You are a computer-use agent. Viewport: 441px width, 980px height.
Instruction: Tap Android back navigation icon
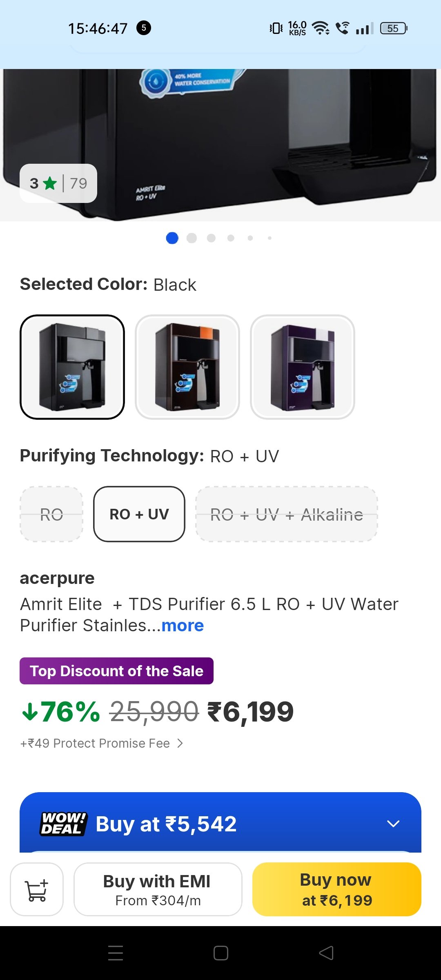pyautogui.click(x=326, y=953)
